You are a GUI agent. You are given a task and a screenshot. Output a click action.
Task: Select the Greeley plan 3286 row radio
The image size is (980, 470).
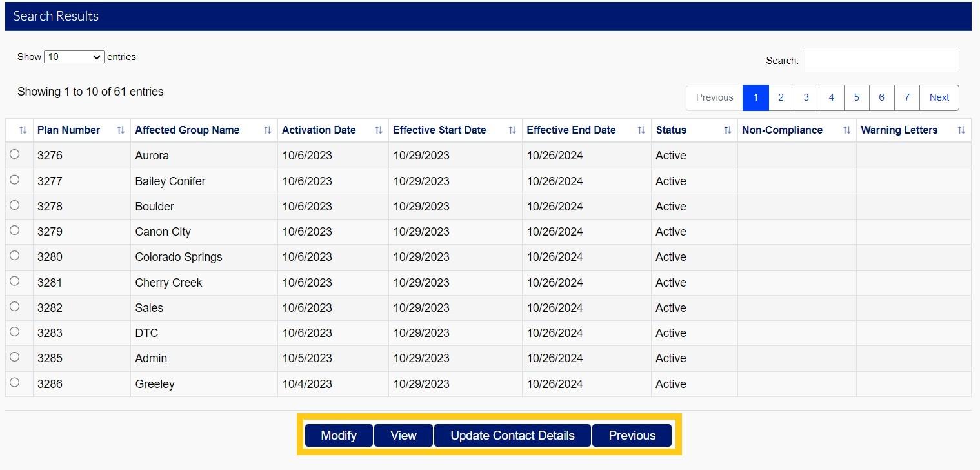tap(15, 382)
